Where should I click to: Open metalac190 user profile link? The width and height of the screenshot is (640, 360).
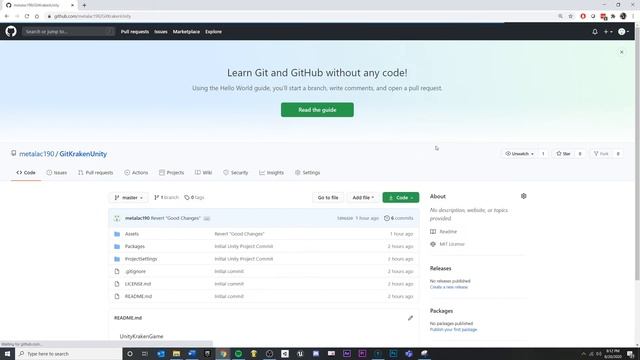(x=37, y=154)
